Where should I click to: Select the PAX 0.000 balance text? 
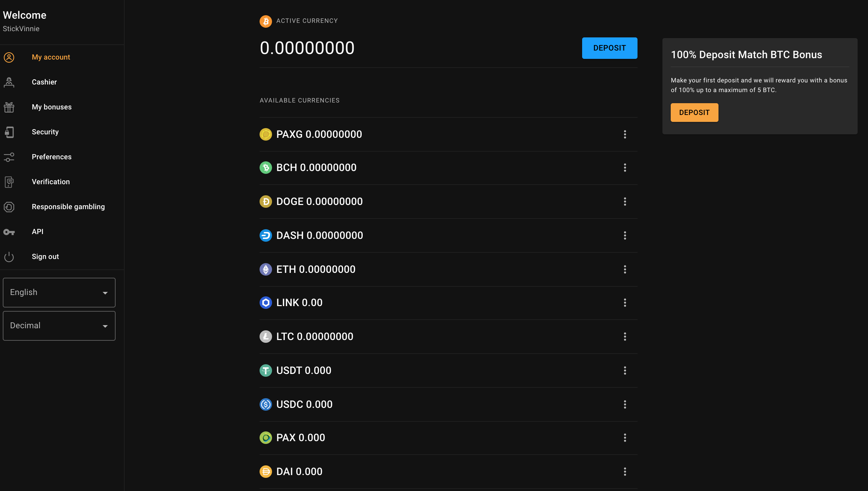pos(301,438)
